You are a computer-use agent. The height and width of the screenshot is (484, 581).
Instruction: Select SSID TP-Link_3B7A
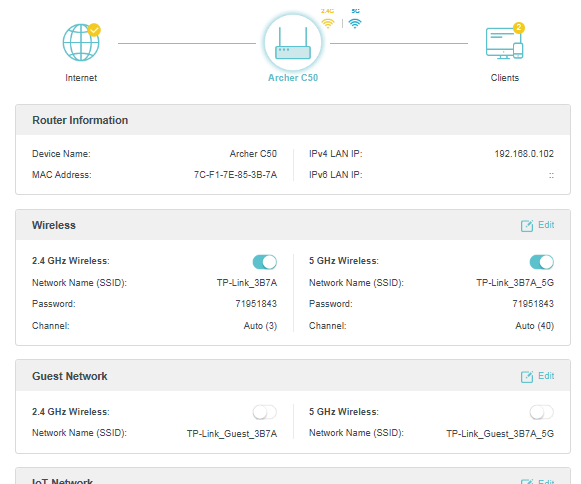pos(247,283)
